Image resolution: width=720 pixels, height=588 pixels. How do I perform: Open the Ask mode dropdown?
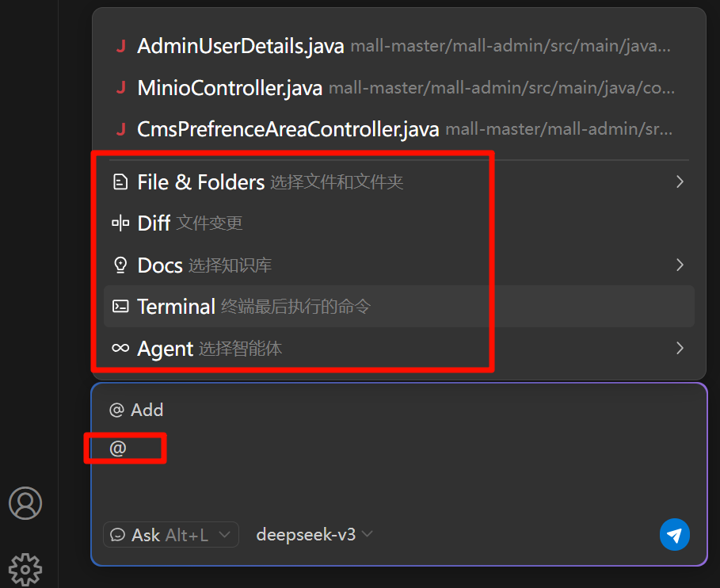(x=171, y=535)
